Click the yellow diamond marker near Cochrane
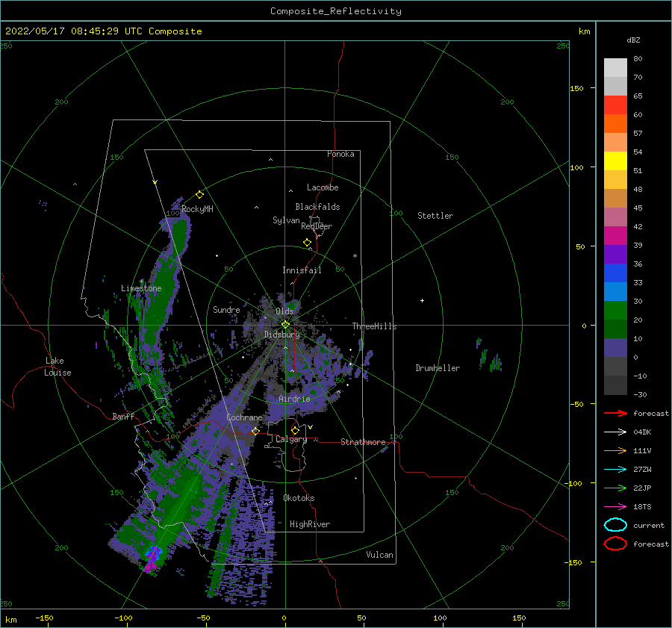 click(255, 431)
